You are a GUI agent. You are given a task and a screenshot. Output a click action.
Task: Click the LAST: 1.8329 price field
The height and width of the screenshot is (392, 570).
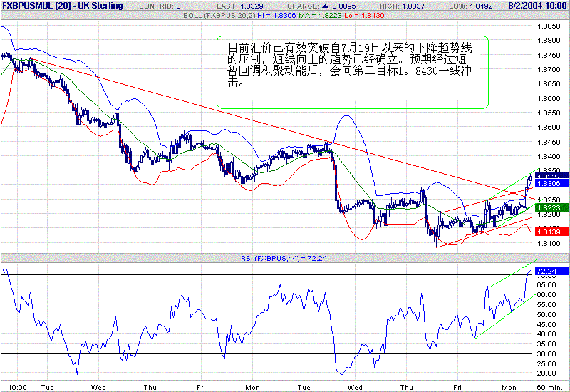point(240,5)
